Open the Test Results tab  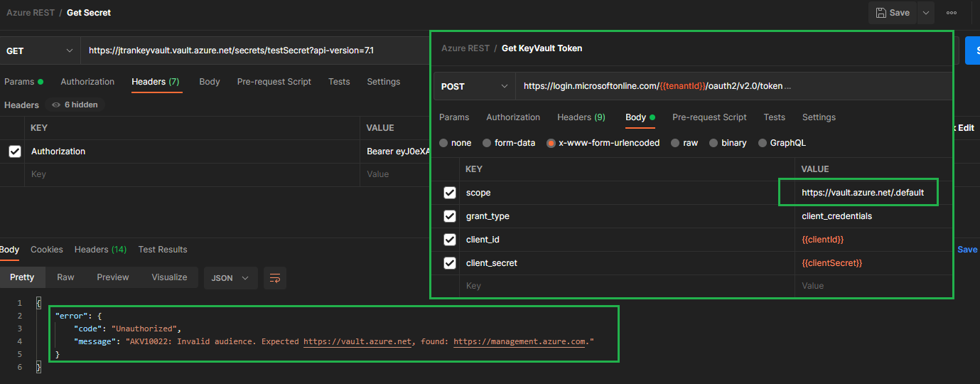[x=163, y=250]
